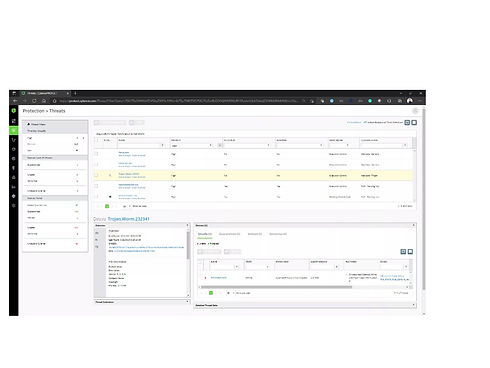This screenshot has width=490, height=368.
Task: Select the Quarantined tab in Devices panel
Action: (x=229, y=234)
